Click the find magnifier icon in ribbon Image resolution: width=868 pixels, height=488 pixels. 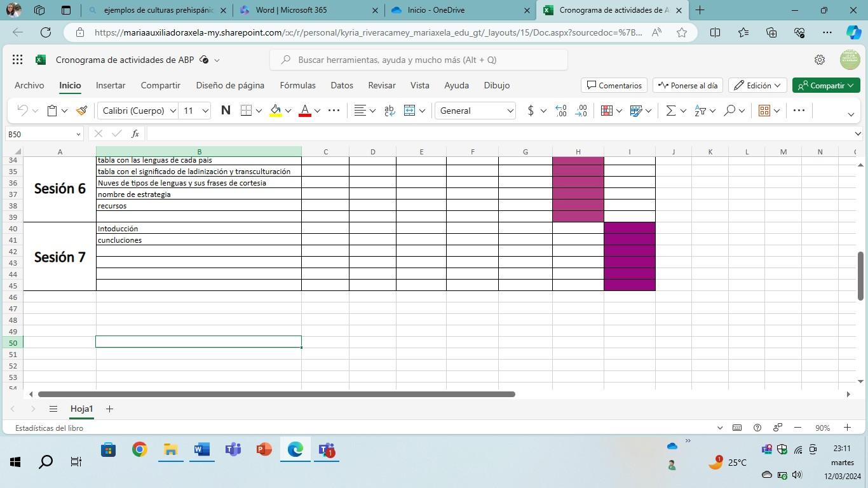729,111
